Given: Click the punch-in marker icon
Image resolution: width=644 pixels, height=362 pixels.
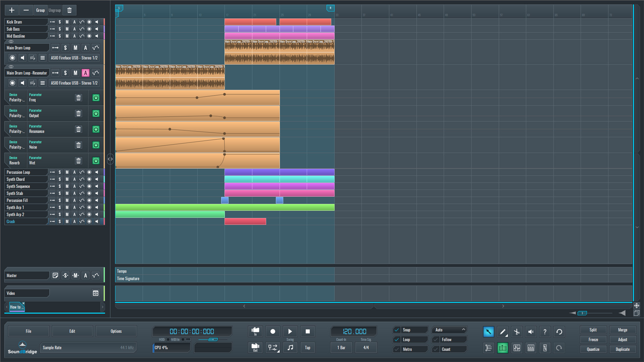Looking at the screenshot, I should (255, 331).
